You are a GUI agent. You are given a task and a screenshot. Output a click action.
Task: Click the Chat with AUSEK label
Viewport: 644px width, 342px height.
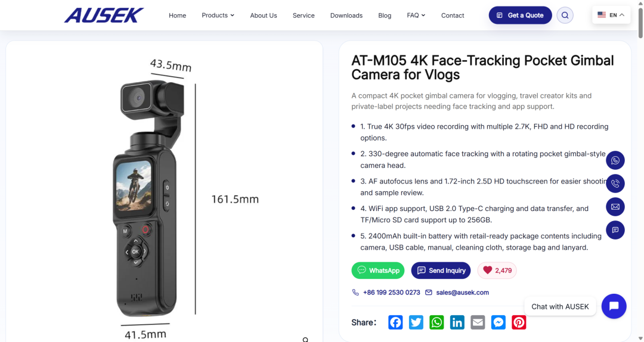tap(560, 306)
